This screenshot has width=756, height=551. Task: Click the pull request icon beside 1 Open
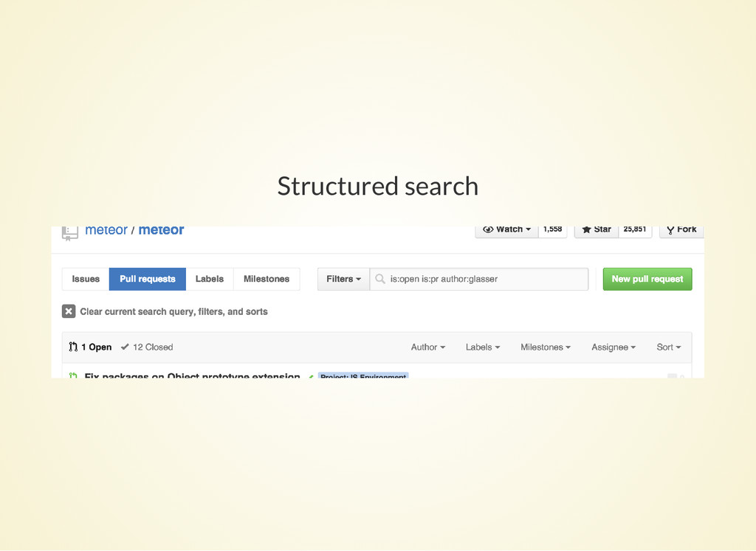(x=73, y=347)
